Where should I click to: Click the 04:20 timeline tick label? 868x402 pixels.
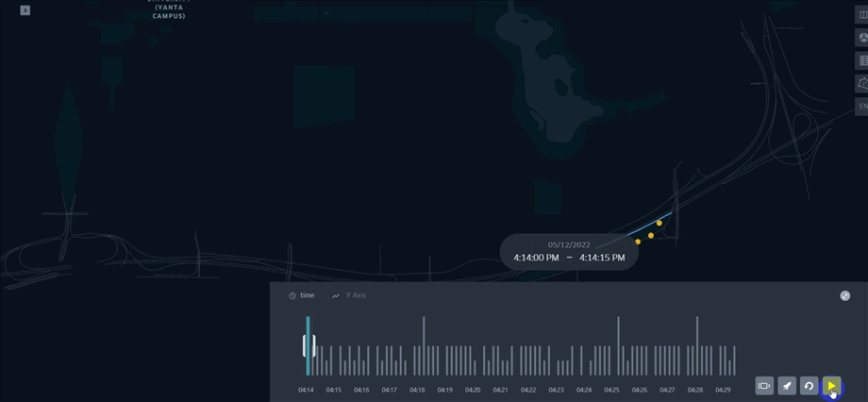coord(473,390)
